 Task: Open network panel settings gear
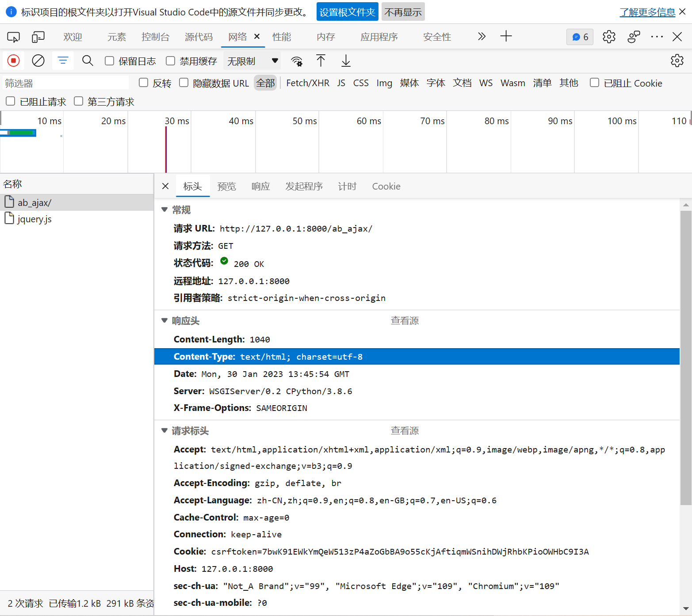click(677, 61)
